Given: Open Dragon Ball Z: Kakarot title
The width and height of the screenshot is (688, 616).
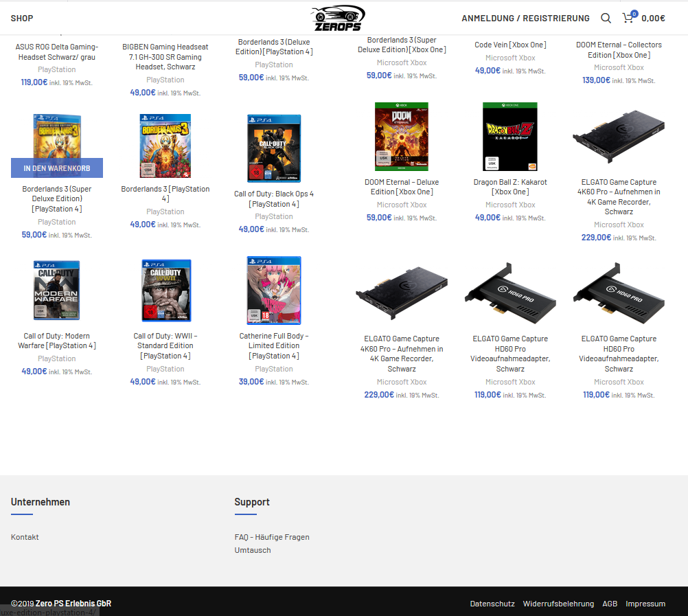Looking at the screenshot, I should point(510,187).
